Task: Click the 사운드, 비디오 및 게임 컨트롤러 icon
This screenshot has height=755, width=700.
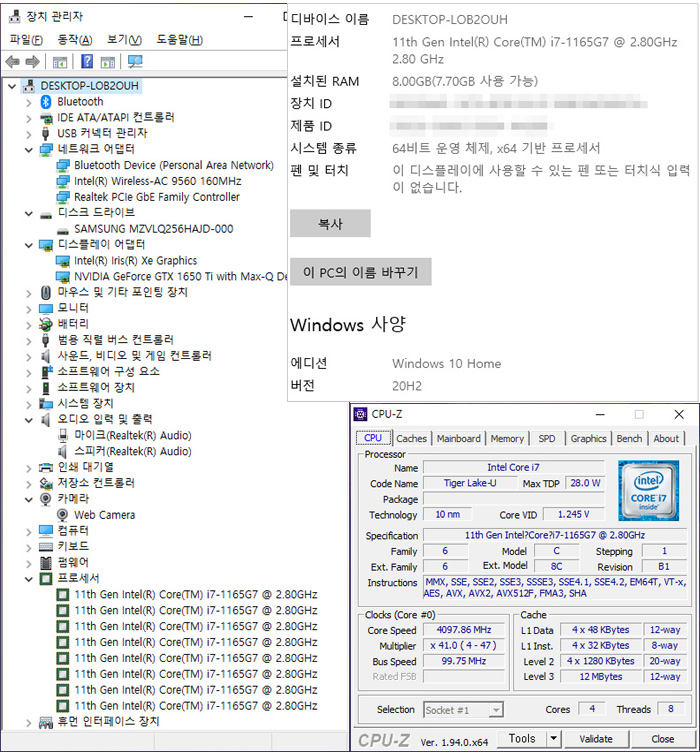Action: (46, 356)
